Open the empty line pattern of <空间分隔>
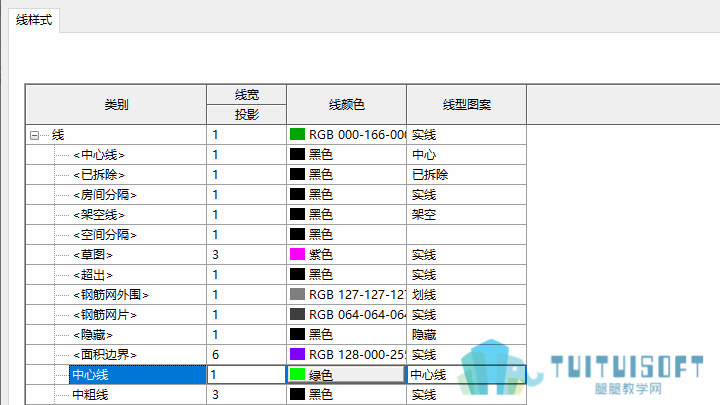This screenshot has height=405, width=720. (x=467, y=235)
